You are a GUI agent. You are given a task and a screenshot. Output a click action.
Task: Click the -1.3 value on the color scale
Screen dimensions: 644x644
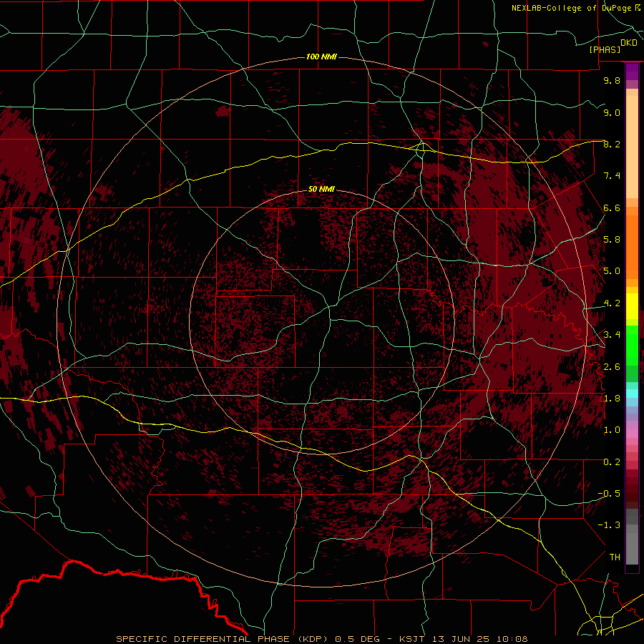[x=610, y=525]
